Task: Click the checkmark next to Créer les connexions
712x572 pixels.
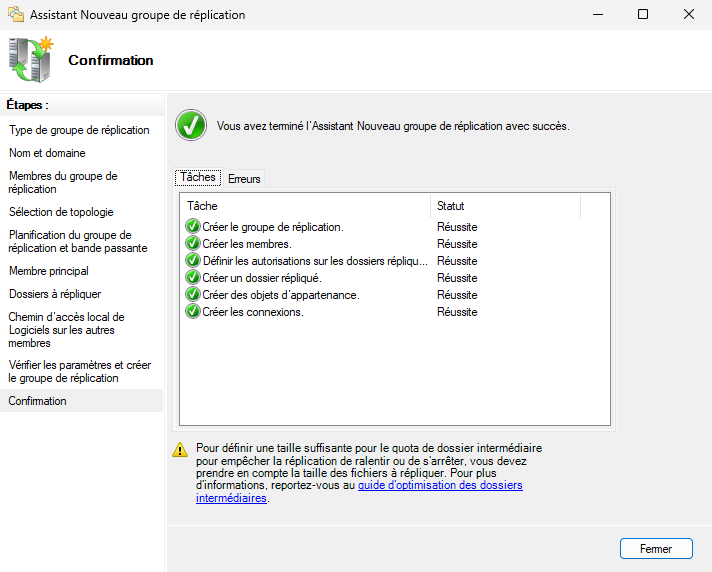Action: [193, 312]
